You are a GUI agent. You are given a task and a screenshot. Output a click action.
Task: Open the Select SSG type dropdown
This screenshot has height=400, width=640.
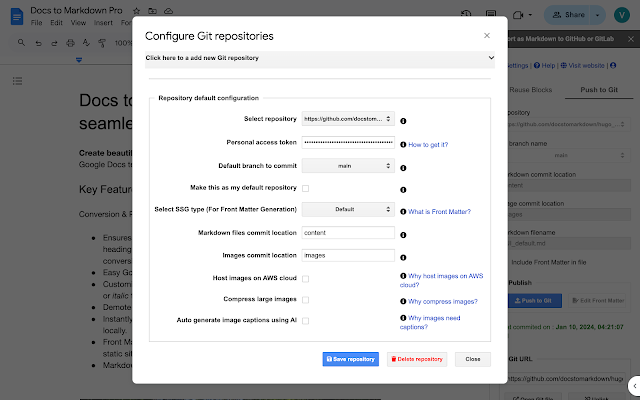348,209
